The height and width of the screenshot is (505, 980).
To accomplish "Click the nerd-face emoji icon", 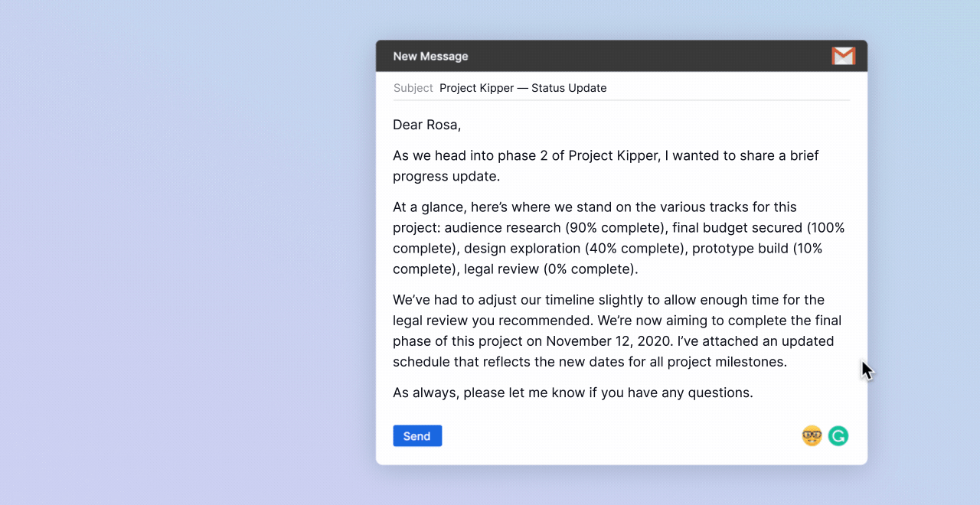I will [x=812, y=436].
